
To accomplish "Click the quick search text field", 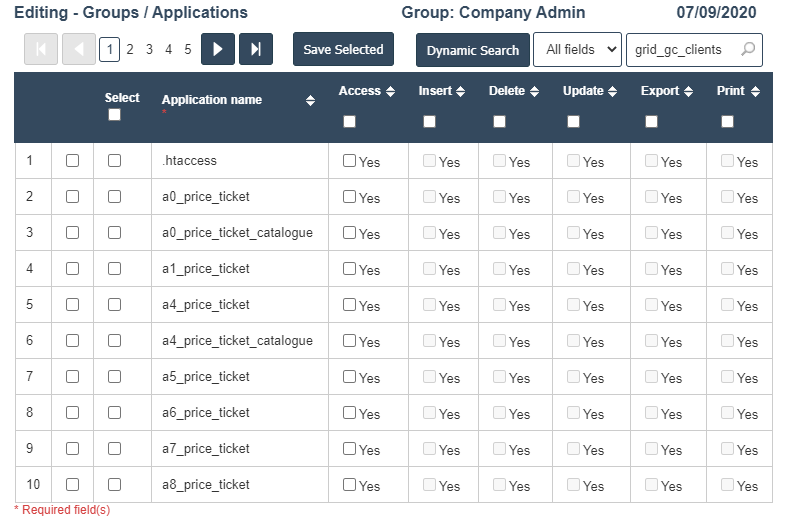I will [x=685, y=49].
